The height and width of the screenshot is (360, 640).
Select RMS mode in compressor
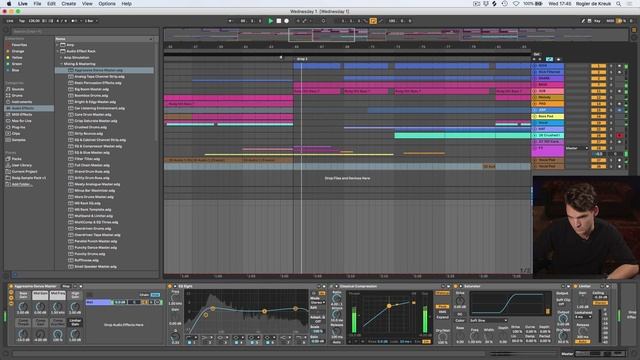(442, 312)
